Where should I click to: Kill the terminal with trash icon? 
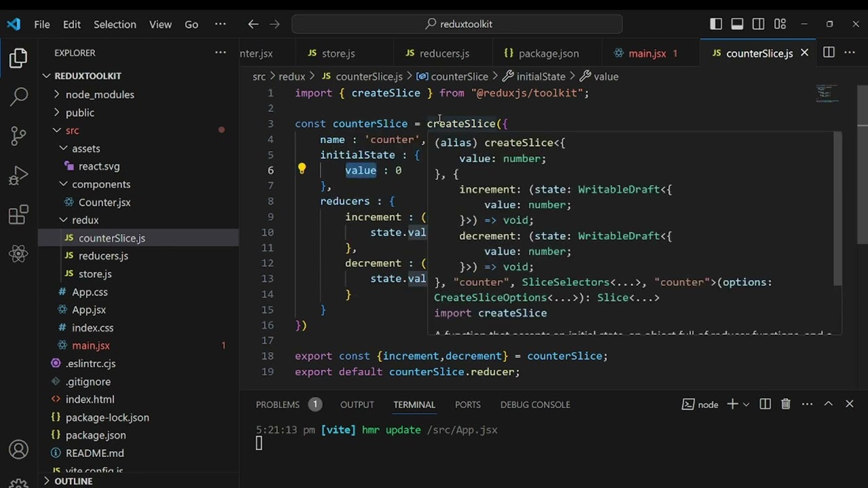click(785, 404)
